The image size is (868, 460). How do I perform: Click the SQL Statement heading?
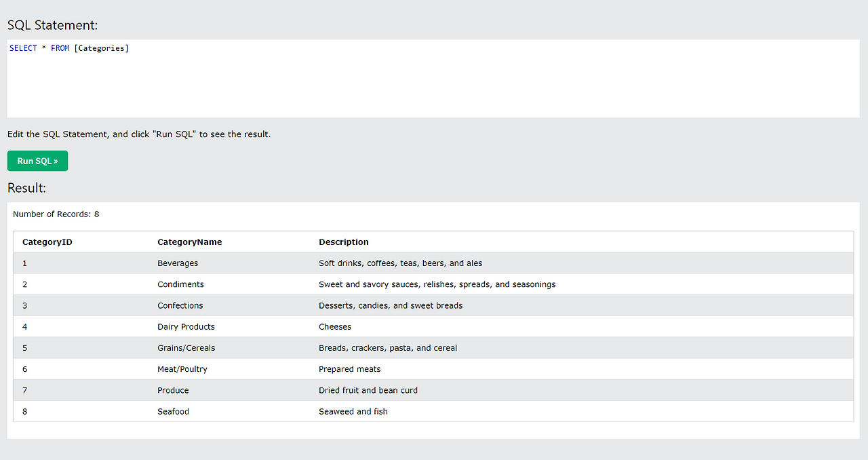pos(52,25)
